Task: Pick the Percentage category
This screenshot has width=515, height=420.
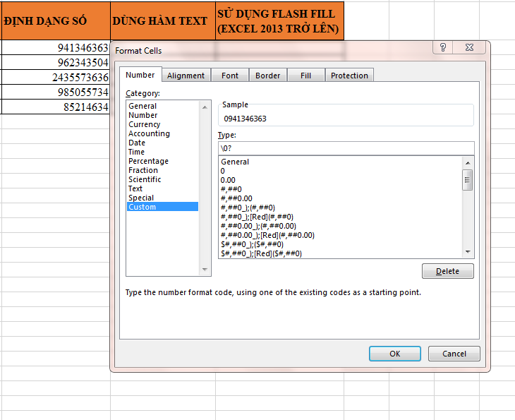Action: (x=148, y=161)
